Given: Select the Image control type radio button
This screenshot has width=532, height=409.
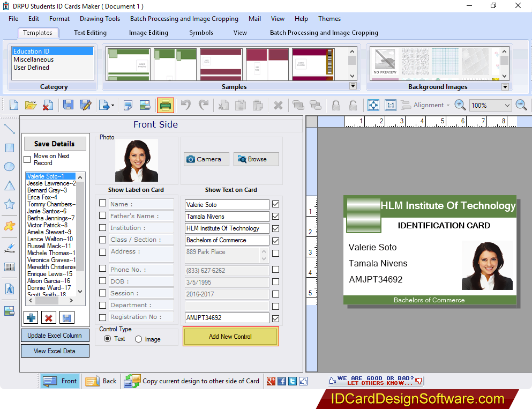Looking at the screenshot, I should click(x=138, y=338).
